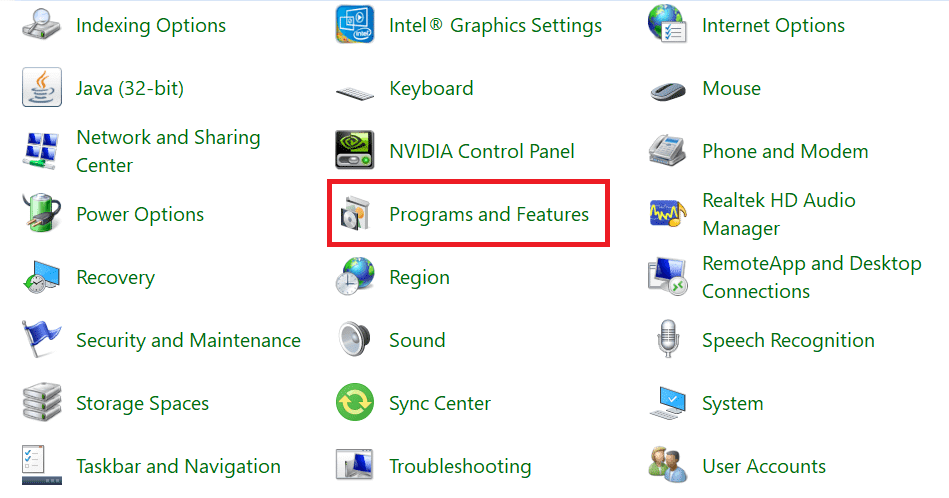The image size is (949, 498).
Task: Open the Keyboard settings link
Action: pyautogui.click(x=430, y=88)
